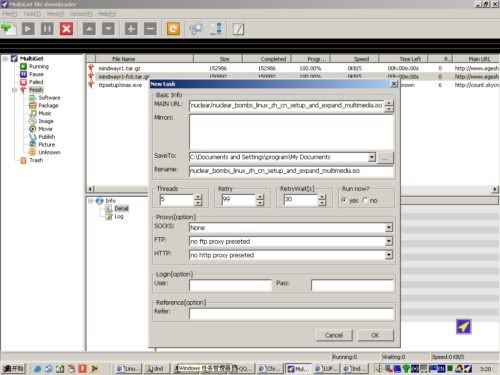Click the Threads spinner arrows
Viewport: 500px width, 375px height.
[x=198, y=200]
